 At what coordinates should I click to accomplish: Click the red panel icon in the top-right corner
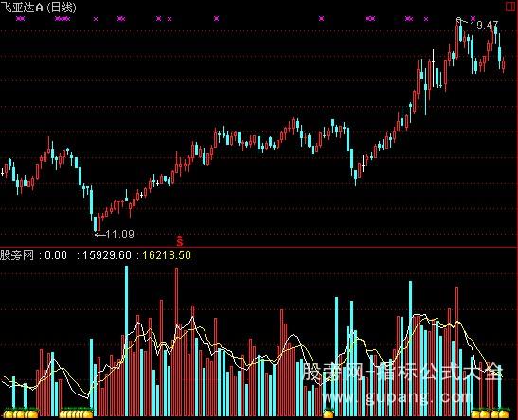click(x=511, y=7)
